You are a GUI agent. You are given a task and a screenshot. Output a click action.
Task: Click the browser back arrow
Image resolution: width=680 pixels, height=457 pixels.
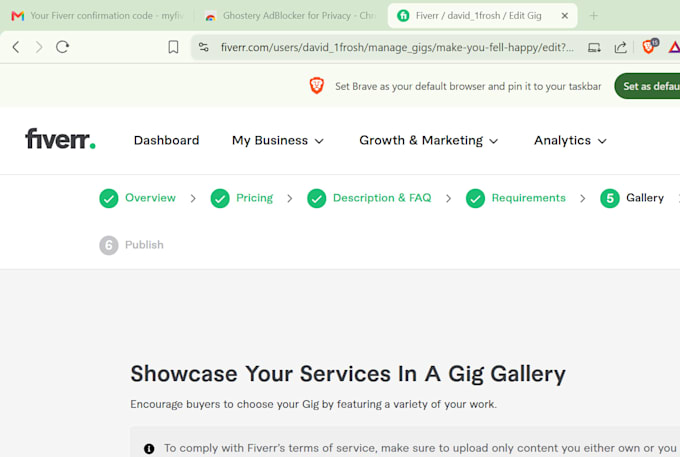point(16,47)
